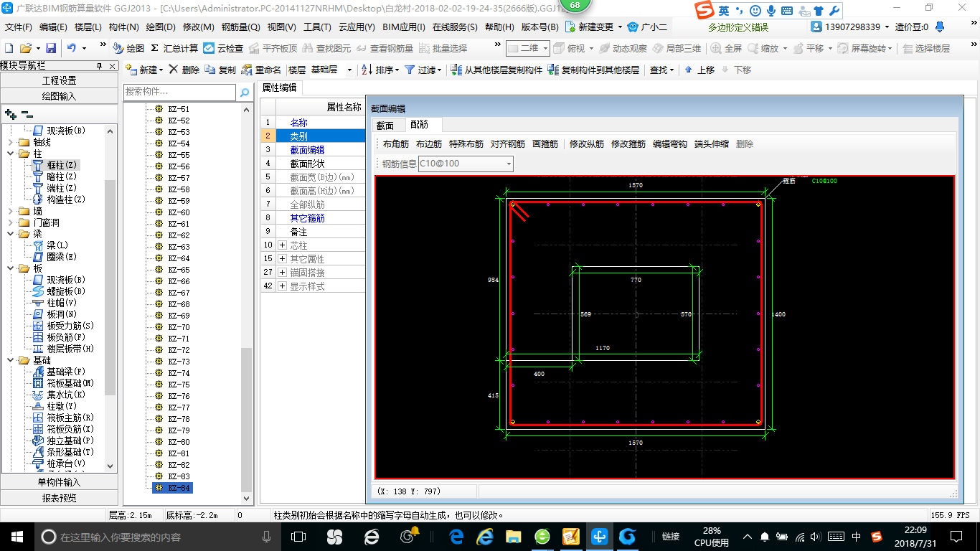Image resolution: width=980 pixels, height=551 pixels.
Task: Select 筏板基础(M) tree item
Action: 63,383
